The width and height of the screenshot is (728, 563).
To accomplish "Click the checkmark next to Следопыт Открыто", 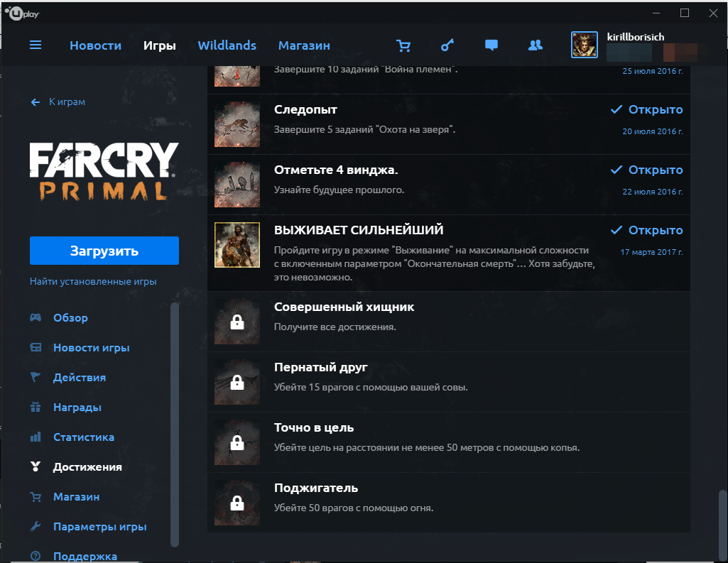I will pyautogui.click(x=616, y=109).
